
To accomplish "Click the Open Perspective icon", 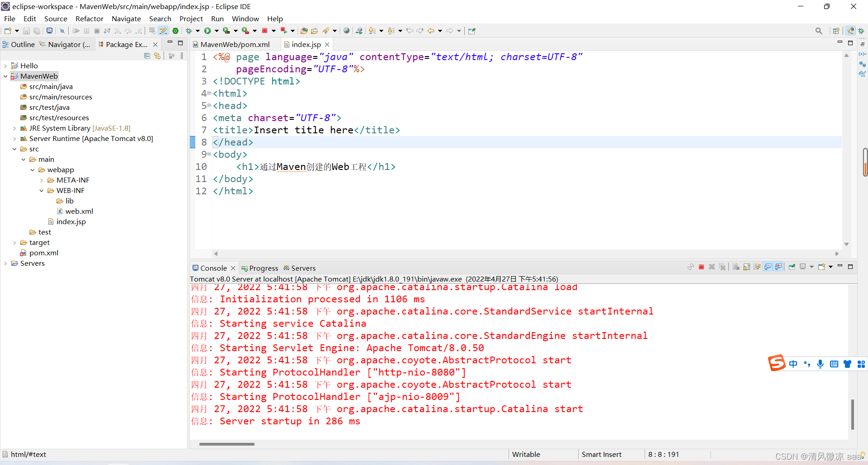I will (x=836, y=31).
